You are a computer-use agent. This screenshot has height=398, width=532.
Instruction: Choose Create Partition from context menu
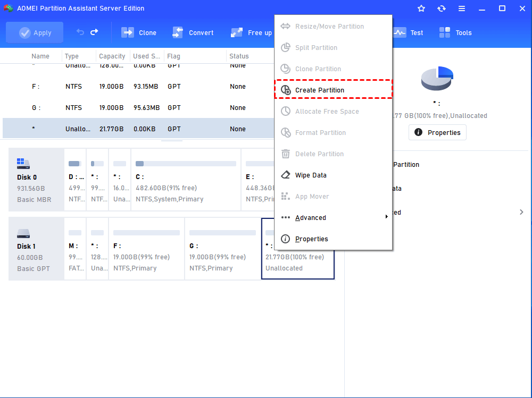[333, 90]
